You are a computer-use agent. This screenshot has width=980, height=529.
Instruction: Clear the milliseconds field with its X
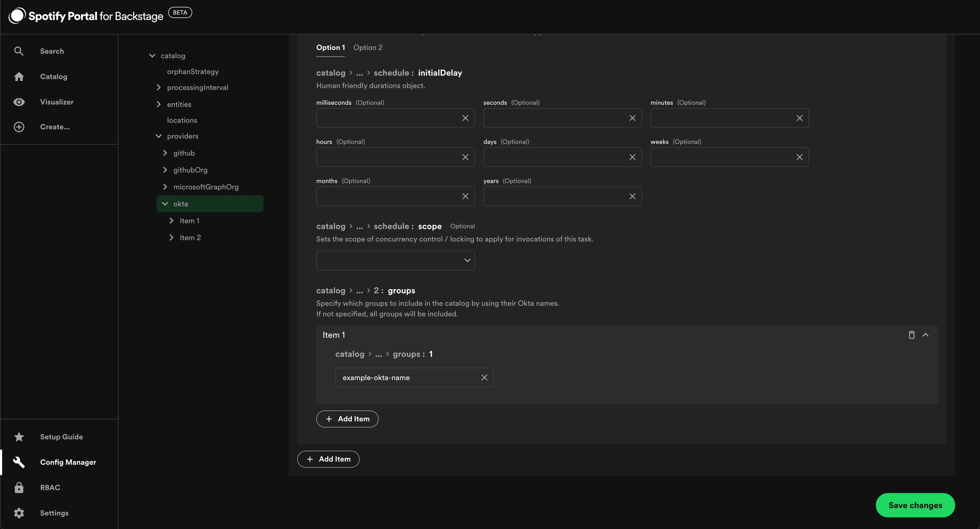click(x=465, y=118)
